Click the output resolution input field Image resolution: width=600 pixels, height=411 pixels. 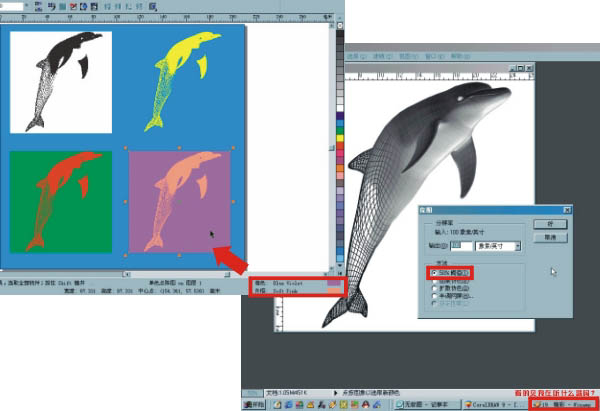tap(461, 246)
